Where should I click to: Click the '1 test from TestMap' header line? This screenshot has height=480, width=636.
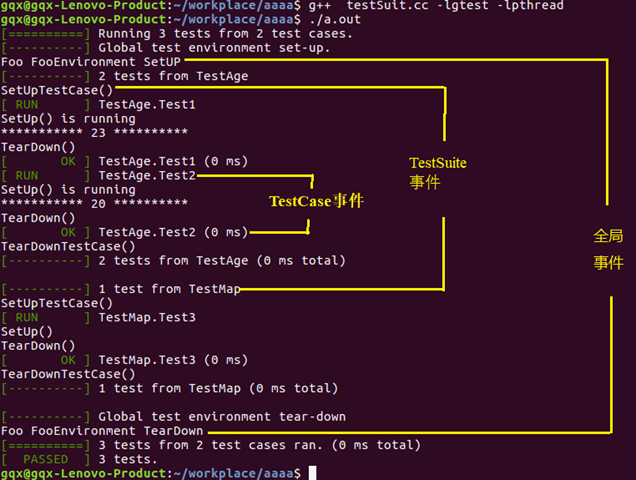point(169,289)
